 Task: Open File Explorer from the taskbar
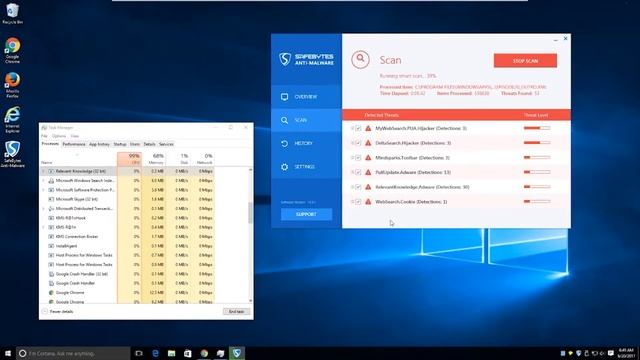(x=171, y=353)
